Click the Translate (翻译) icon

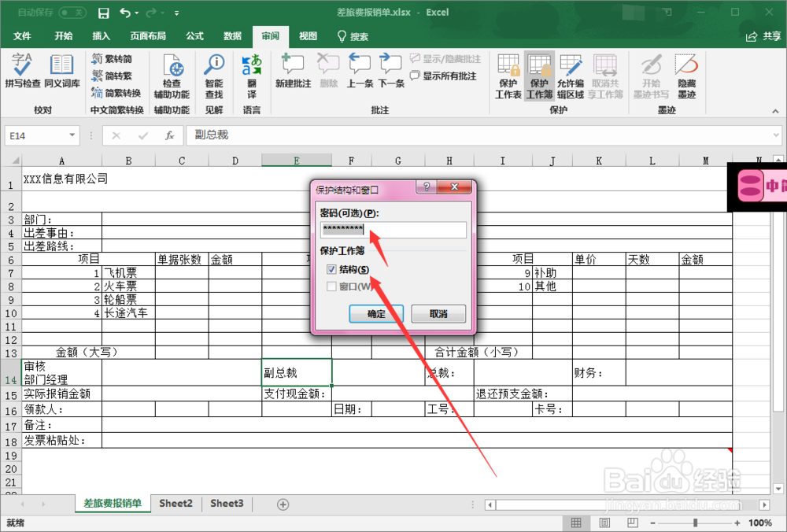point(252,77)
